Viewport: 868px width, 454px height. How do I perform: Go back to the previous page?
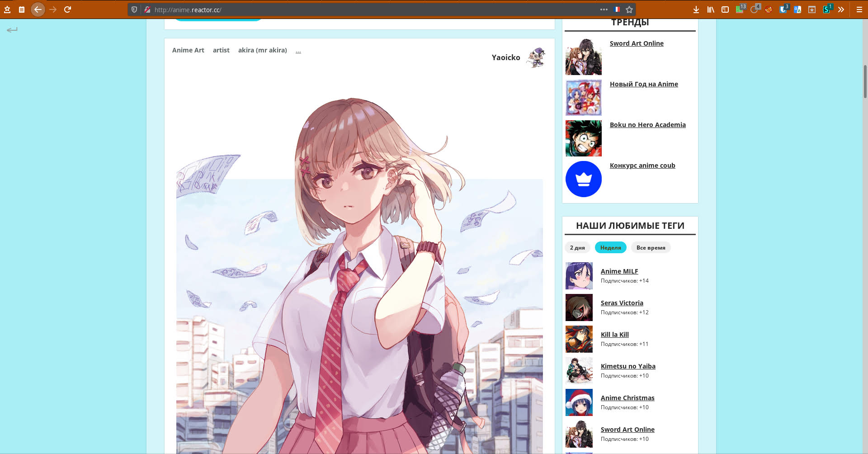pyautogui.click(x=38, y=9)
